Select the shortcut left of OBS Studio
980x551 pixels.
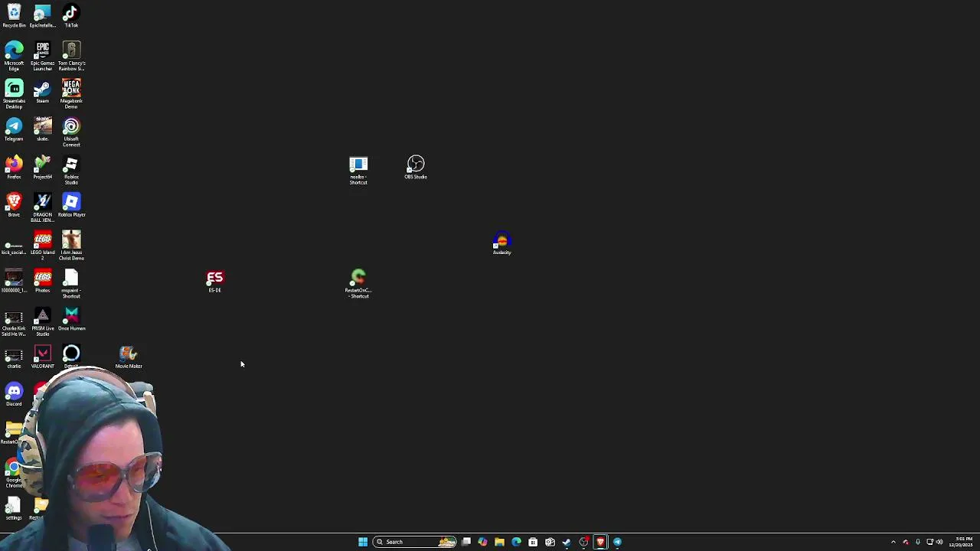(358, 170)
